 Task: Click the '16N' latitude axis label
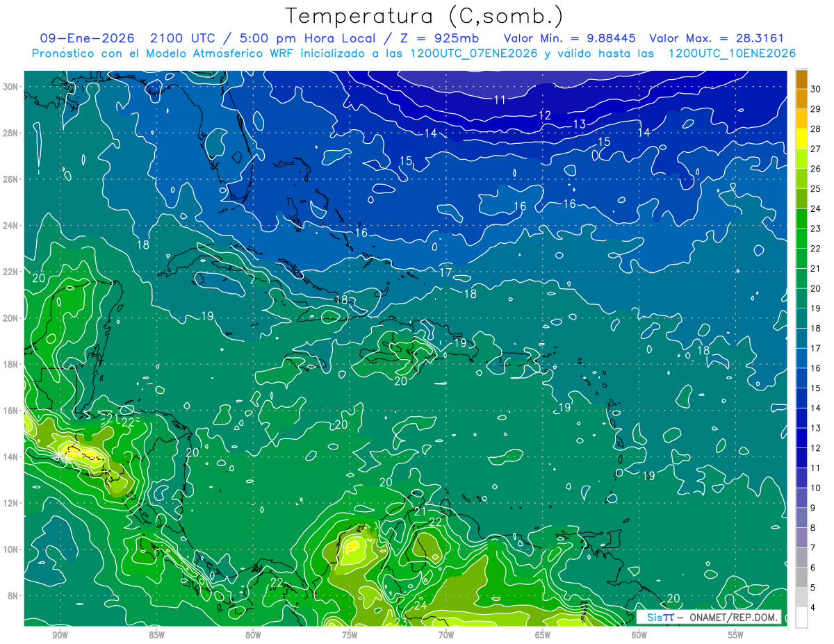[10, 411]
